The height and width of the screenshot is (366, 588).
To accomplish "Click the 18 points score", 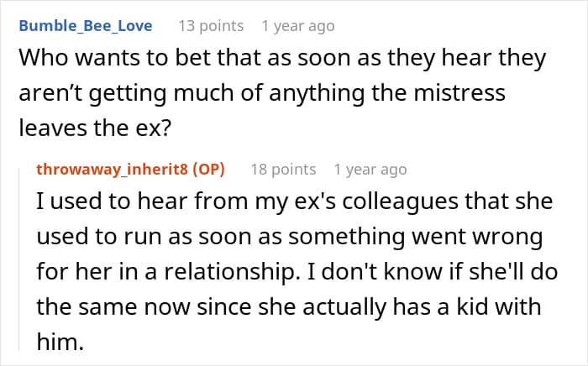I will [283, 170].
